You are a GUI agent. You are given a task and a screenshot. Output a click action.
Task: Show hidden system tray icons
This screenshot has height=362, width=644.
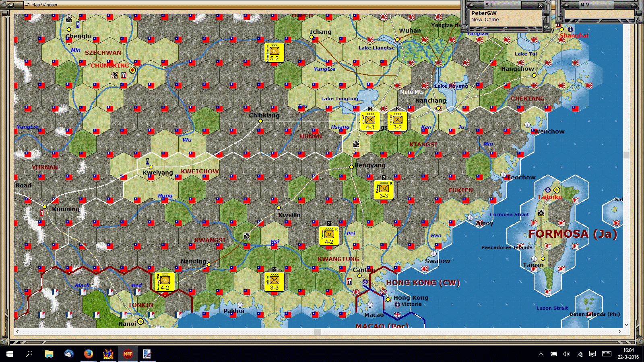coord(541,354)
